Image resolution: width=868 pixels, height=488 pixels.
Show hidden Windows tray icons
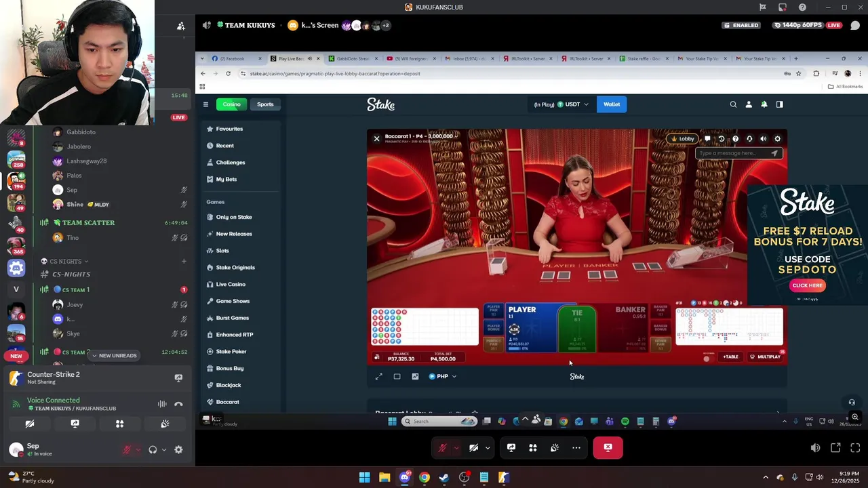click(766, 477)
